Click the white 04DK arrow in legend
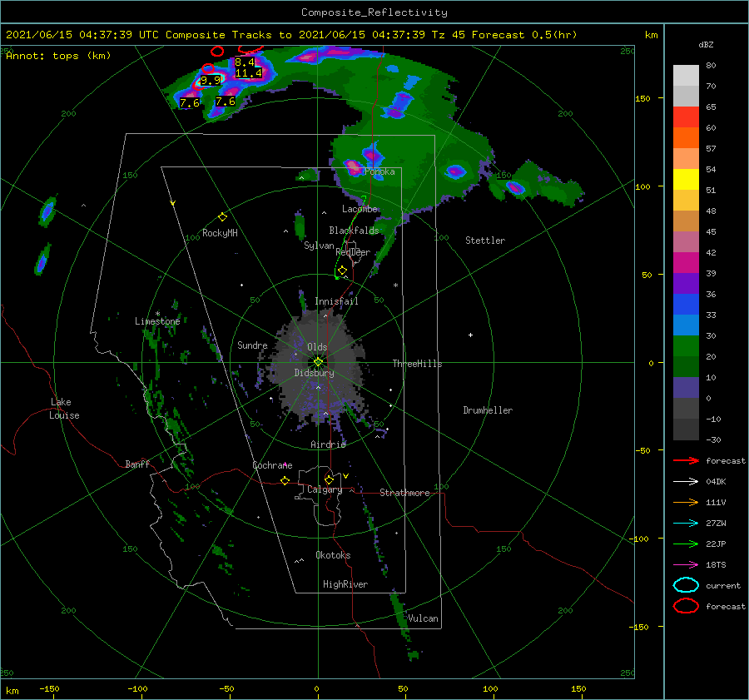 pos(686,481)
